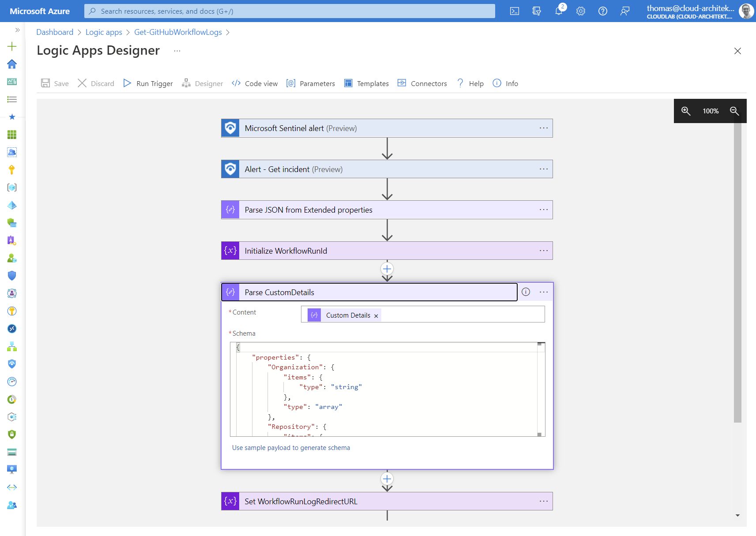This screenshot has height=536, width=756.
Task: Go to Dashboard breadcrumb link
Action: click(55, 32)
